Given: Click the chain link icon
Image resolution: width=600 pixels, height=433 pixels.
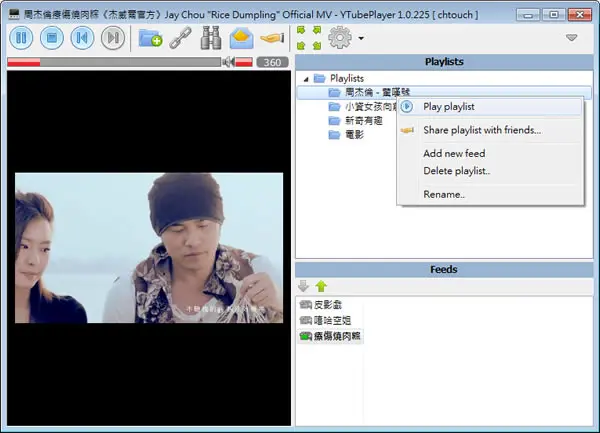Looking at the screenshot, I should coord(180,38).
